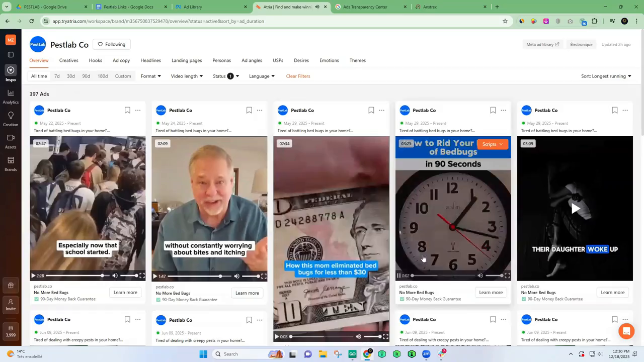Play the dark 'Their daughter woke up' video

575,209
